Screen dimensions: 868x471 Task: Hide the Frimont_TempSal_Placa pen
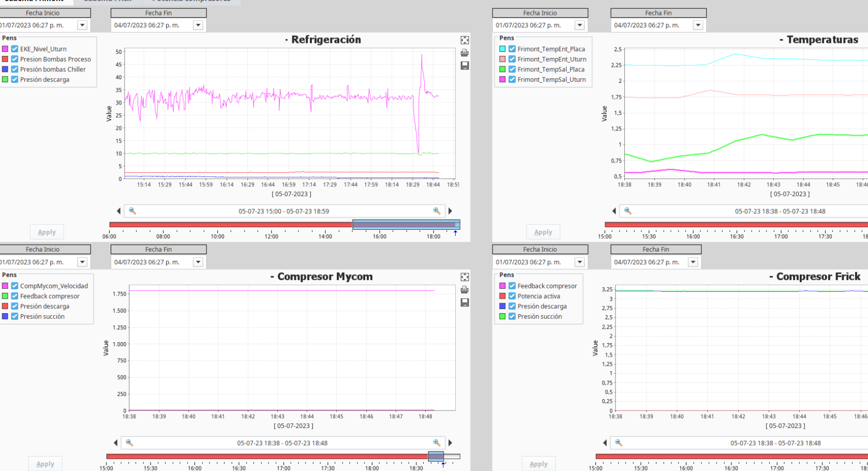[x=512, y=69]
